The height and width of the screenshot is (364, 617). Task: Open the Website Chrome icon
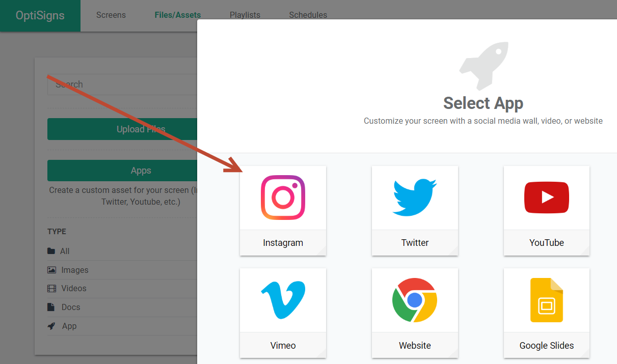coord(415,300)
